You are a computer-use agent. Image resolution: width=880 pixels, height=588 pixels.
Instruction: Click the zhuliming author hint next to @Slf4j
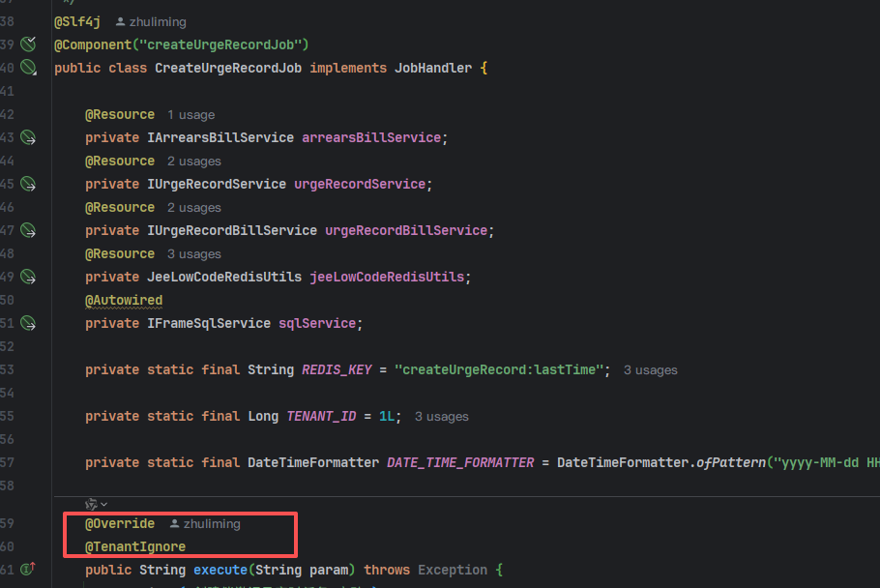pyautogui.click(x=151, y=21)
